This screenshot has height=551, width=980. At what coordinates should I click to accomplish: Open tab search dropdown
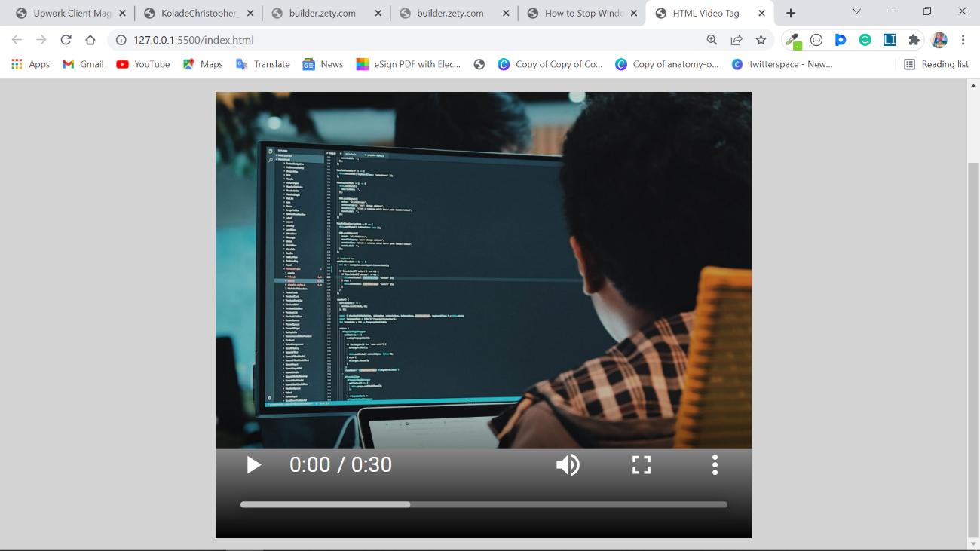856,12
